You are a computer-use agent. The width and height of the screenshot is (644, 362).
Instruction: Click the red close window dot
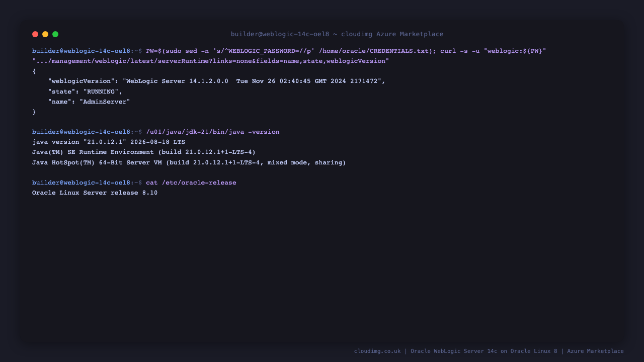coord(35,34)
